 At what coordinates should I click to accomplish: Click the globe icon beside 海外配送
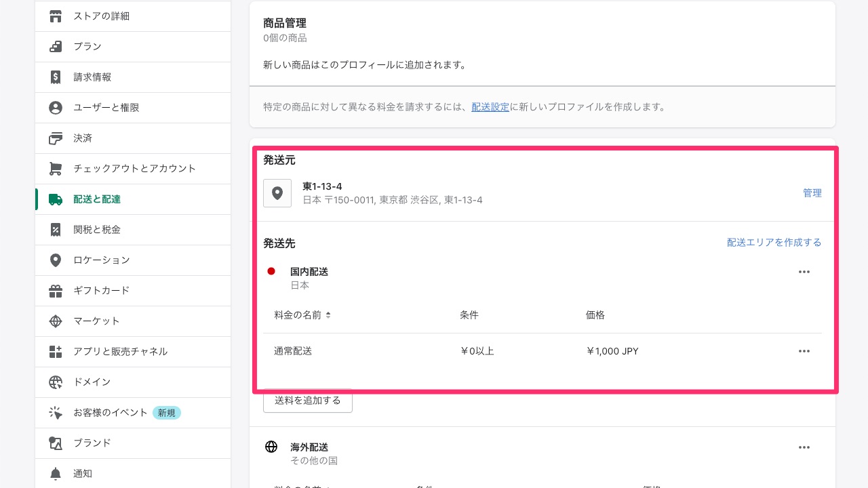(271, 447)
